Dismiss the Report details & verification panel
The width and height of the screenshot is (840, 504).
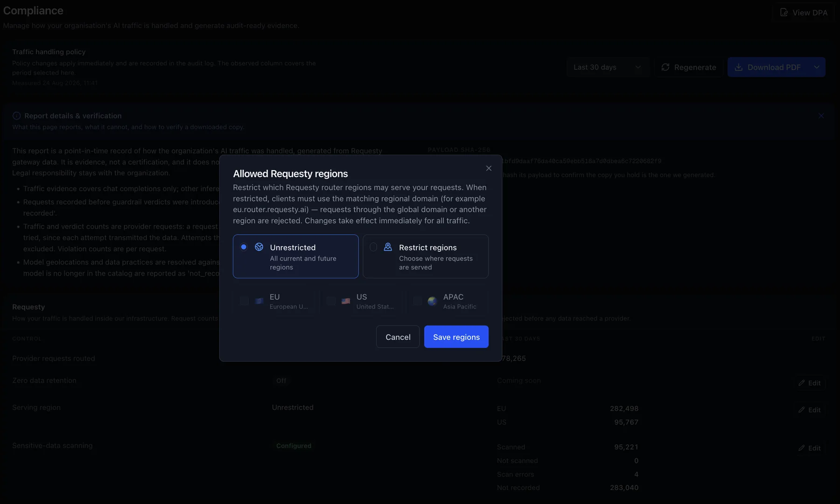click(x=821, y=116)
